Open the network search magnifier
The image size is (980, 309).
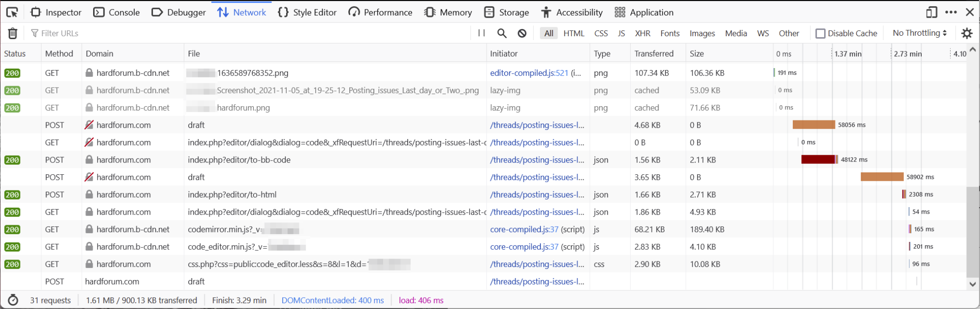pos(502,33)
